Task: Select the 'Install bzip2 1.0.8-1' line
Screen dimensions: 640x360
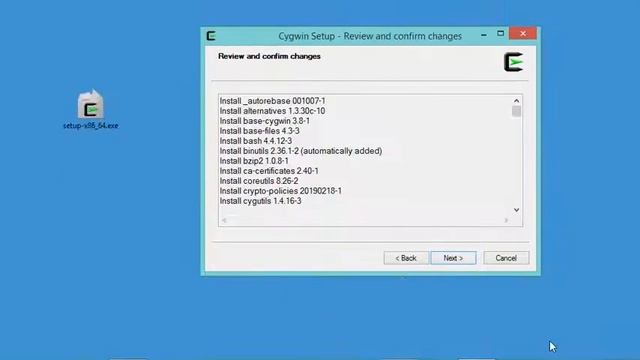Action: pos(254,161)
